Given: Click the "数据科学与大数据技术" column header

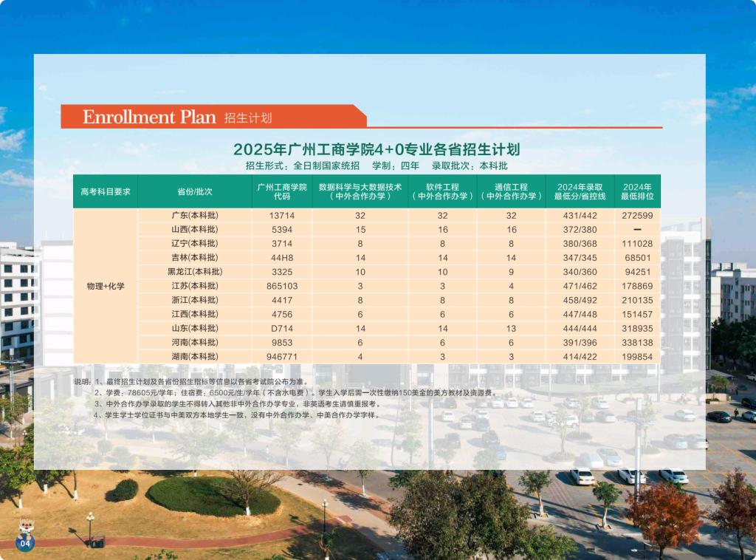Looking at the screenshot, I should click(360, 191).
